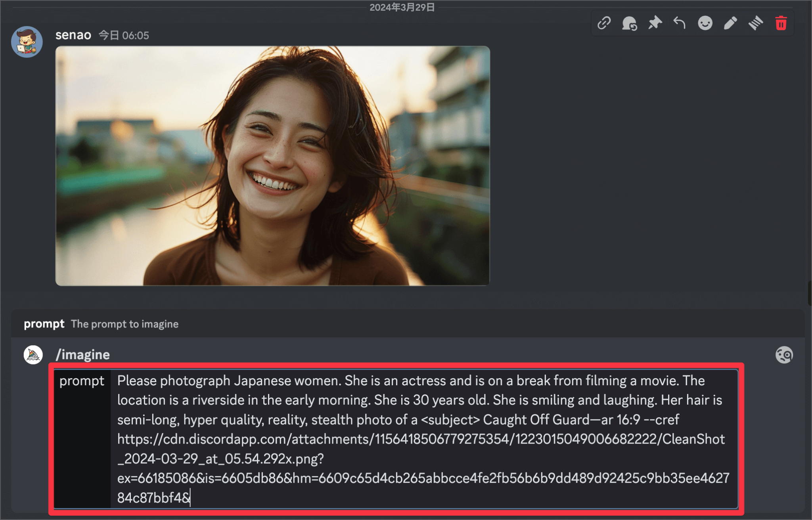The height and width of the screenshot is (520, 812).
Task: Pin the message using the pin icon
Action: pyautogui.click(x=655, y=23)
